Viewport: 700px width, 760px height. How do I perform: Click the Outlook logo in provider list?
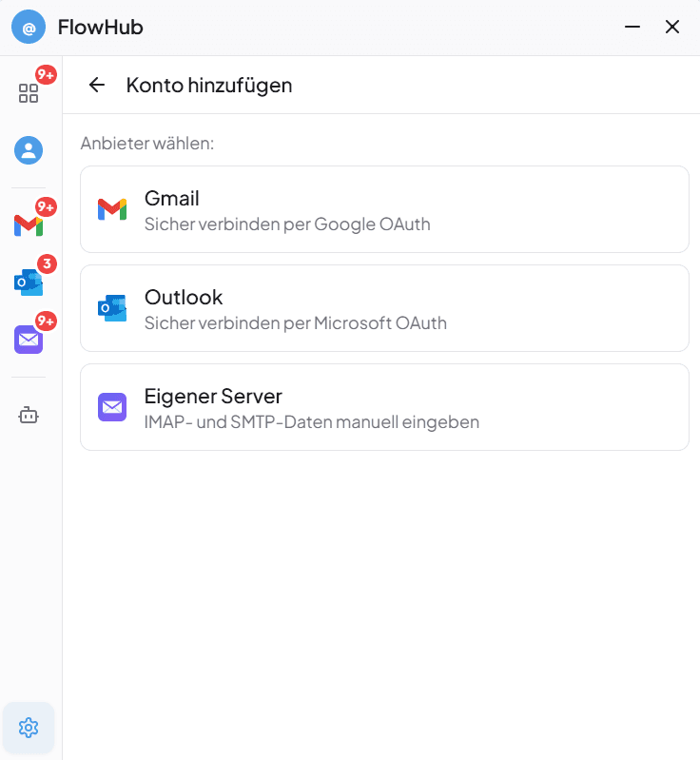pos(112,308)
